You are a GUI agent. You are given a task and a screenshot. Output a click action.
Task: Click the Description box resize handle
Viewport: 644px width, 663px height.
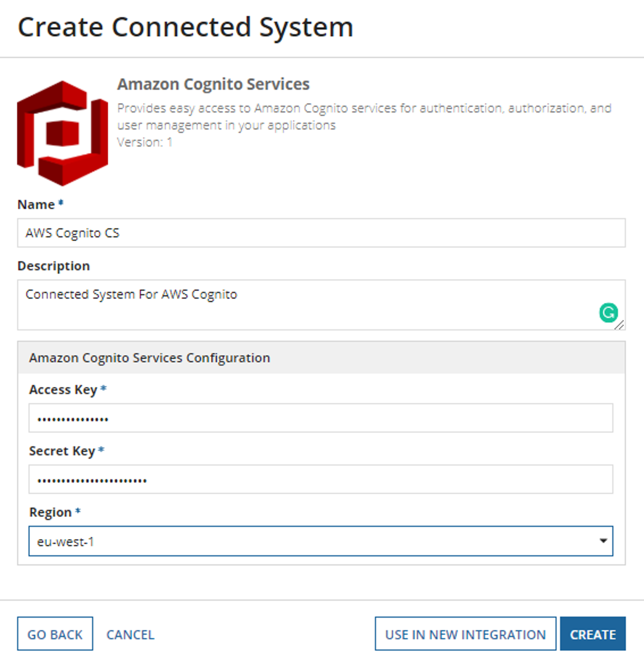pos(619,325)
